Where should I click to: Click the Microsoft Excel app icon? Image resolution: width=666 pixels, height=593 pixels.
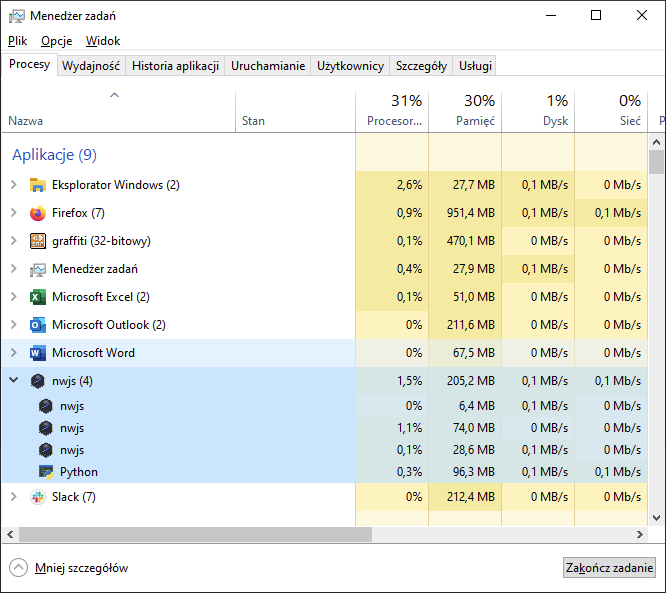[x=38, y=297]
